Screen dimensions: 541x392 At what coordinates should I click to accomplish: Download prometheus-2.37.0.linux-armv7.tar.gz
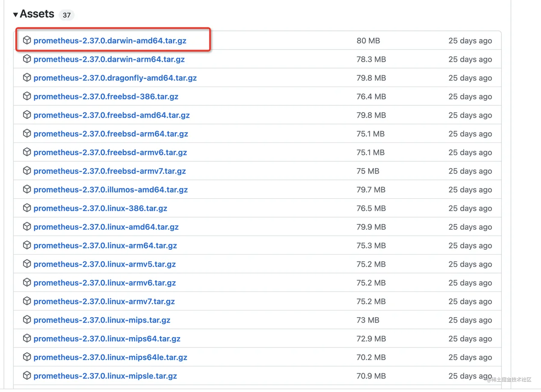pyautogui.click(x=104, y=301)
